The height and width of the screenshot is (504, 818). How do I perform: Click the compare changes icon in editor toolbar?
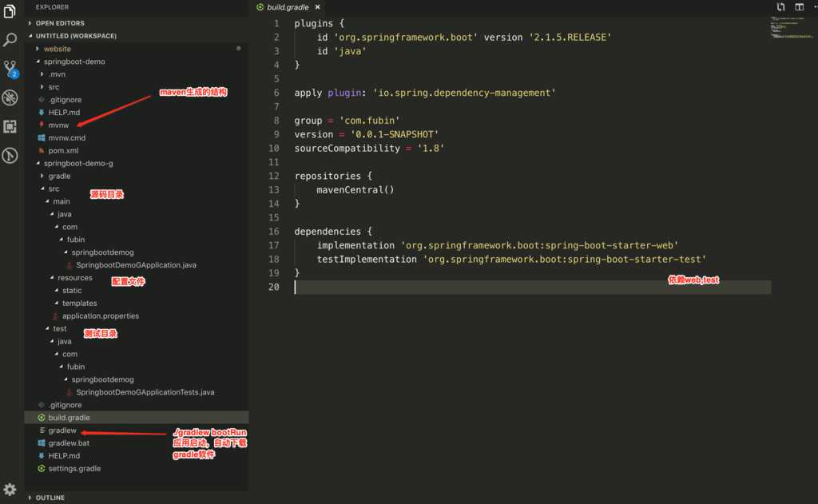click(780, 6)
